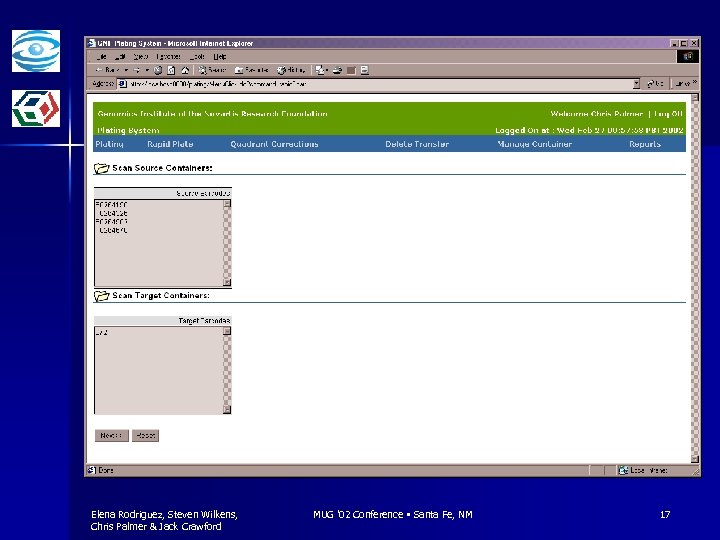Maximize the Internet Explorer window
The width and height of the screenshot is (720, 540).
pos(684,43)
